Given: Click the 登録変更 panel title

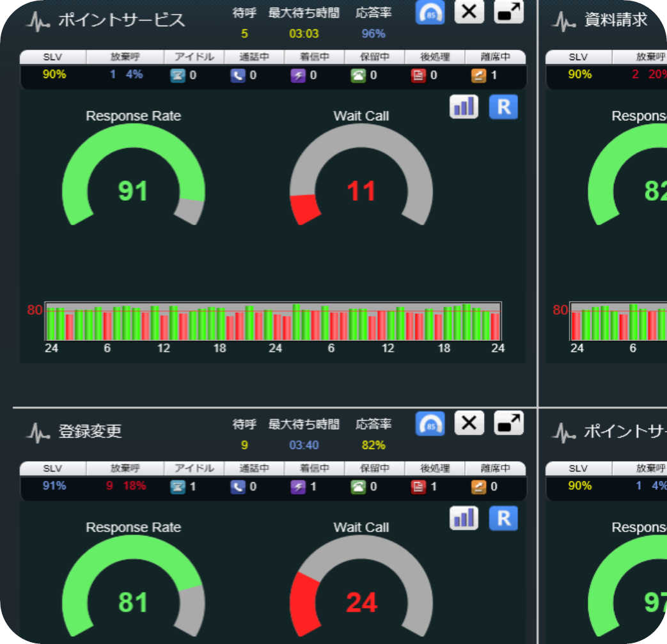Looking at the screenshot, I should (90, 431).
